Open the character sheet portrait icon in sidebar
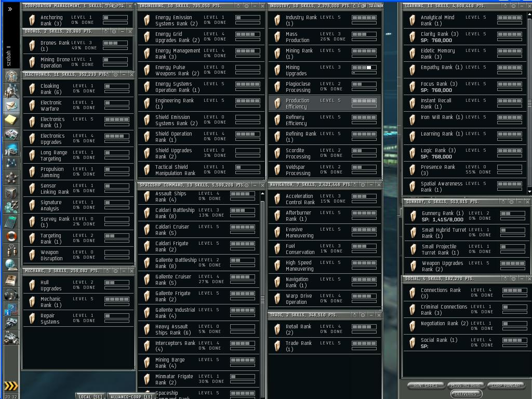This screenshot has width=532, height=399. (x=11, y=76)
